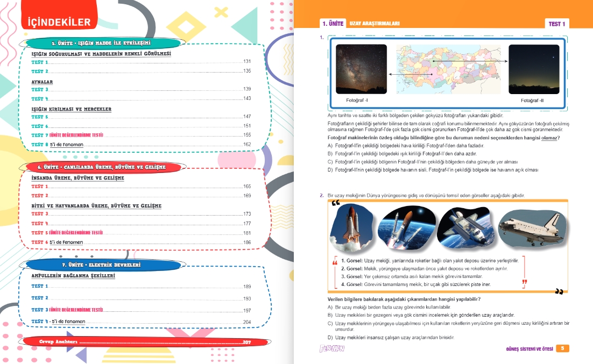Open TEST 6 entry on page 151
The image size is (593, 364).
coord(141,126)
